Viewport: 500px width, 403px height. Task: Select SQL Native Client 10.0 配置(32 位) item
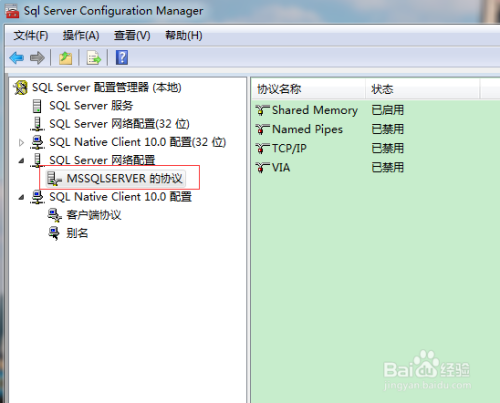138,142
